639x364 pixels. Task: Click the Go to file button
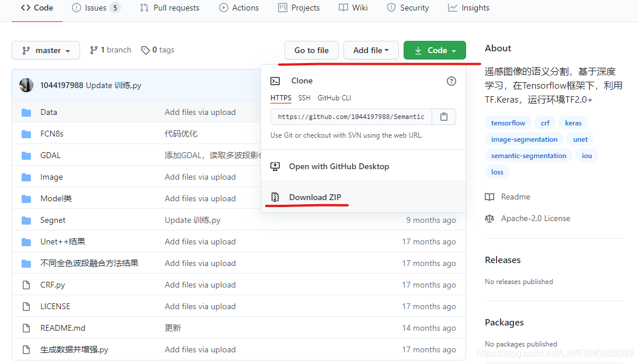pyautogui.click(x=311, y=50)
